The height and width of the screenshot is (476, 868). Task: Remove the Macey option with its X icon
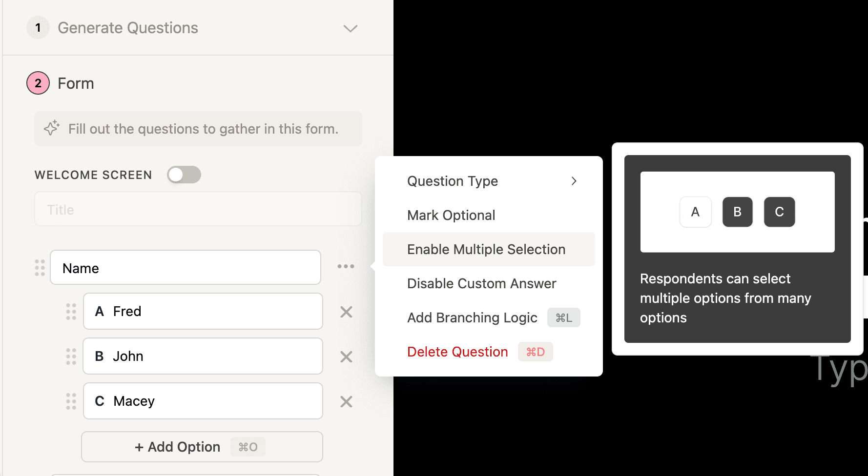(346, 401)
